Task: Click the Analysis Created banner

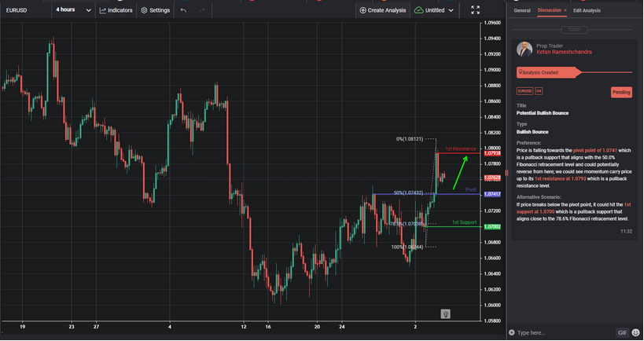Action: [549, 72]
